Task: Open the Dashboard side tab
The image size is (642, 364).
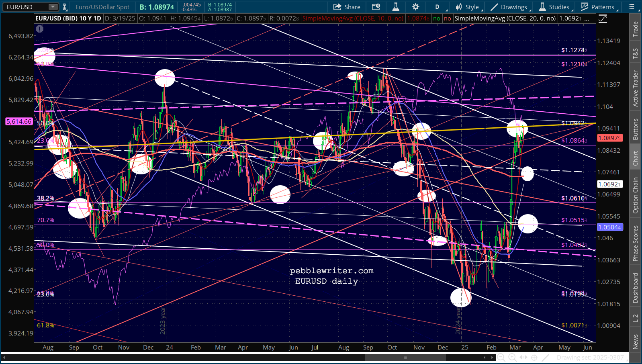Action: (636, 288)
